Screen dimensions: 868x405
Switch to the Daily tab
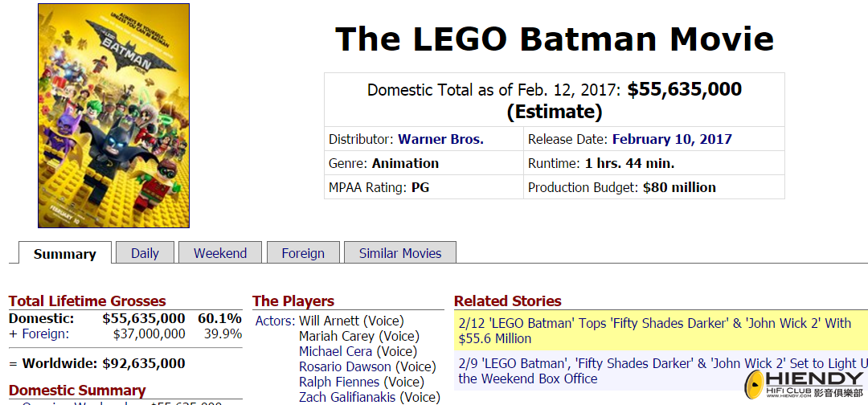(145, 253)
